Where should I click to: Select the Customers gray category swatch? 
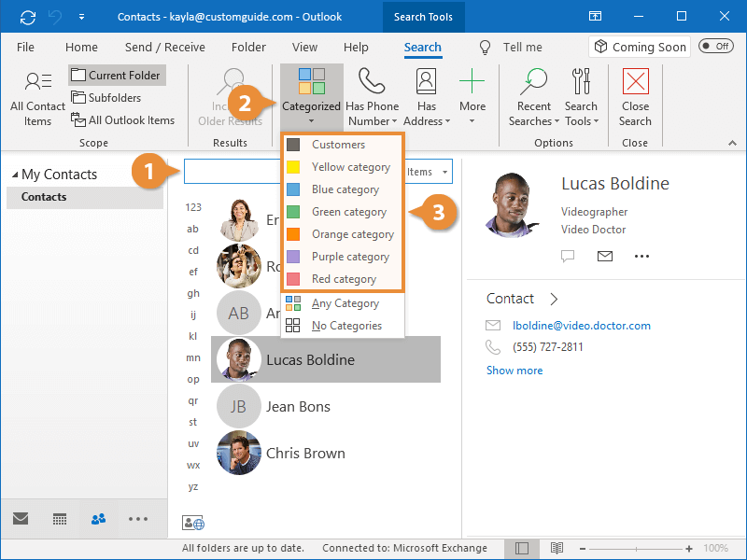[x=293, y=145]
